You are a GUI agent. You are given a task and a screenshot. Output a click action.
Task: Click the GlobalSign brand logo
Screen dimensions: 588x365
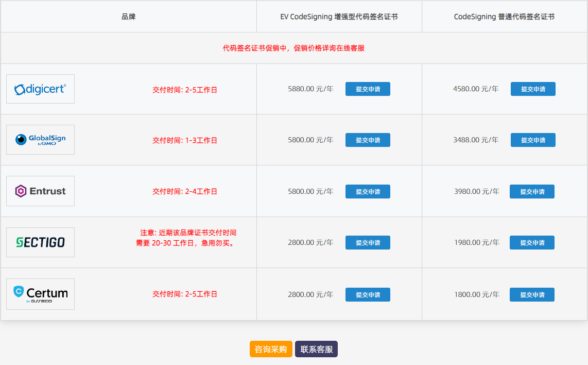pos(41,140)
